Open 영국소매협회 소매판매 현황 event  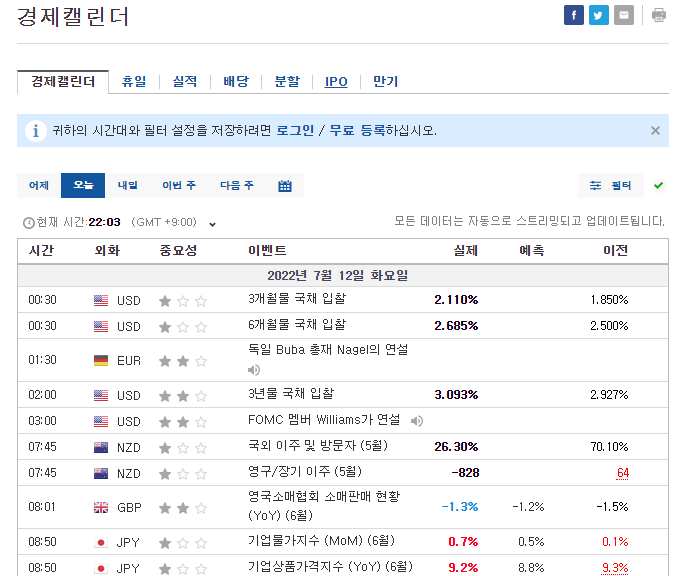point(324,506)
